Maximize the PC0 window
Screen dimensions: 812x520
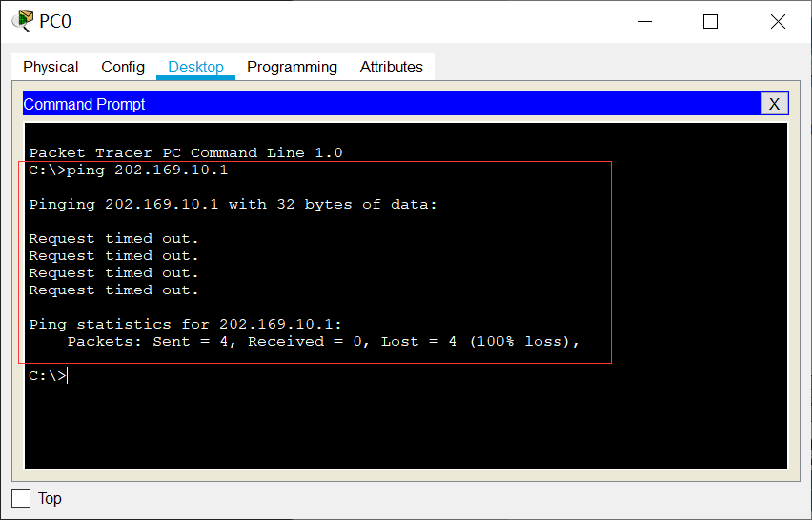(x=711, y=22)
